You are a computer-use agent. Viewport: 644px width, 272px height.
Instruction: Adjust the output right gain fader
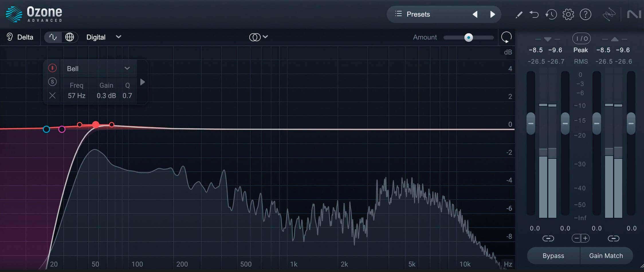click(x=631, y=124)
